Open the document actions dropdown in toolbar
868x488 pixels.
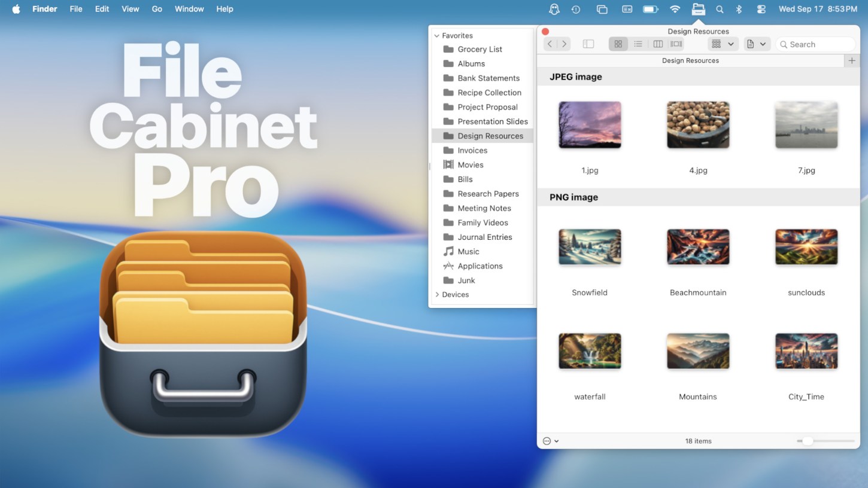click(757, 44)
